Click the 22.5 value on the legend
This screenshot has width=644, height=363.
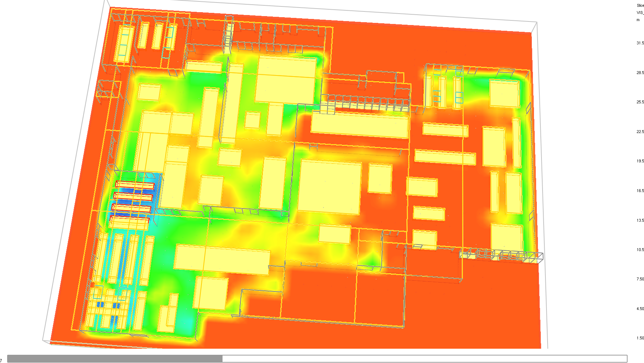[640, 132]
